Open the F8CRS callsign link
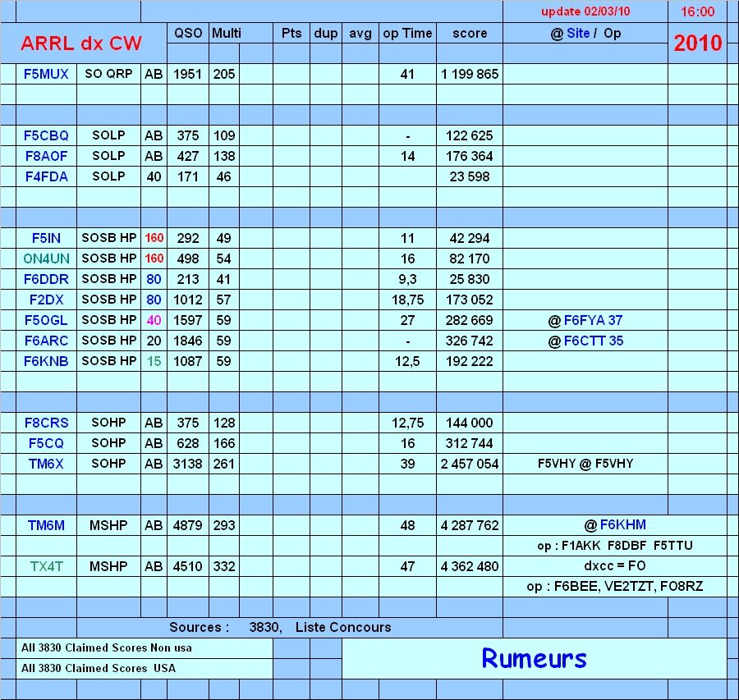This screenshot has height=700, width=739. coord(46,423)
